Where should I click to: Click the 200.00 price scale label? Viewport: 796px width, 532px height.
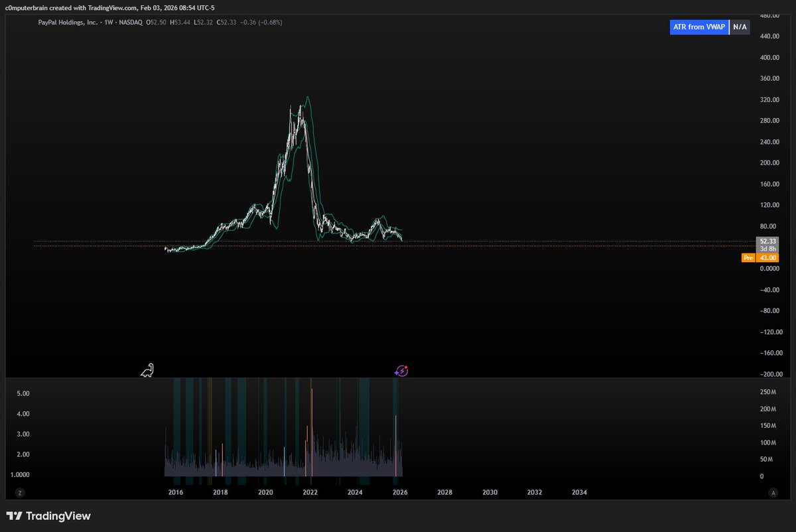tap(770, 163)
